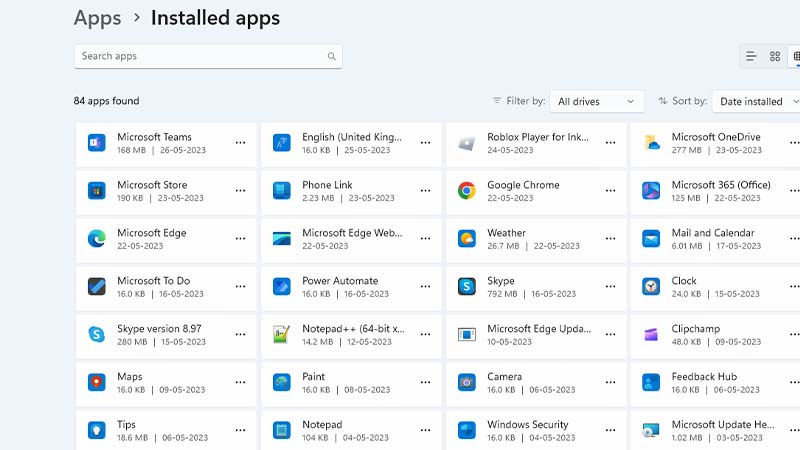The width and height of the screenshot is (800, 450).
Task: Open more options for Microsoft Edge Update
Action: (x=610, y=335)
